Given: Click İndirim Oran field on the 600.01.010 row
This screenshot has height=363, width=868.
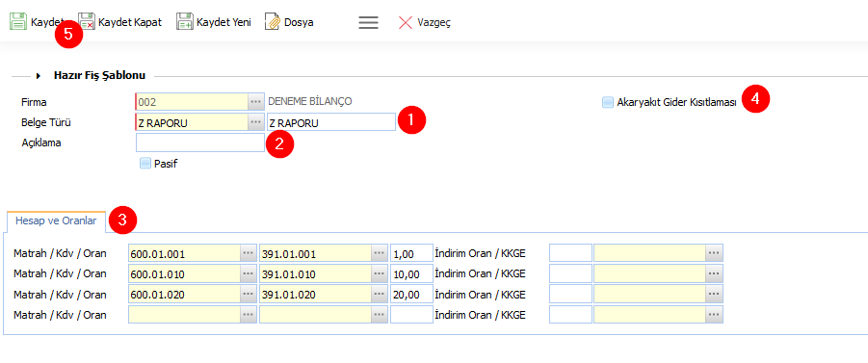Looking at the screenshot, I should [570, 273].
